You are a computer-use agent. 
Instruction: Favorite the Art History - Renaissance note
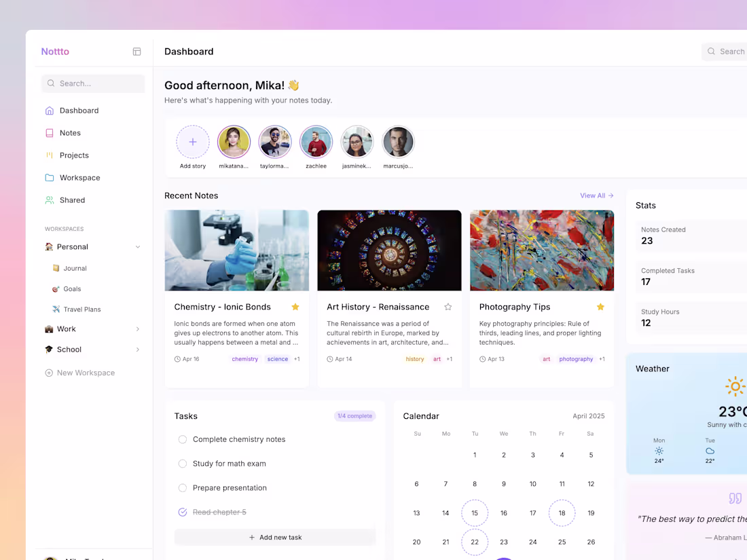point(448,307)
